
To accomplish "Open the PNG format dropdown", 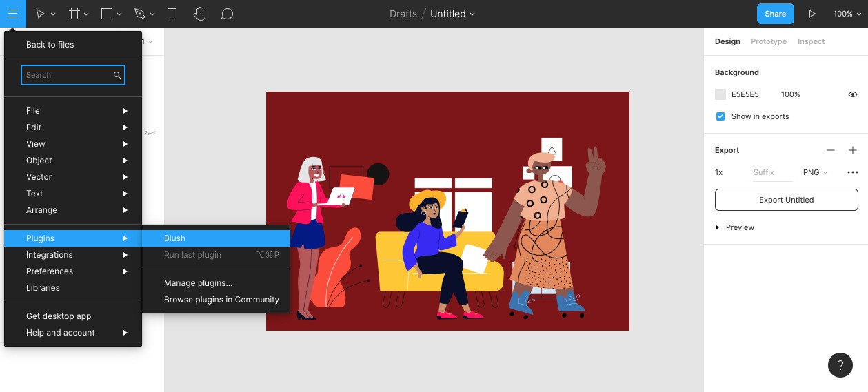I will tap(815, 172).
